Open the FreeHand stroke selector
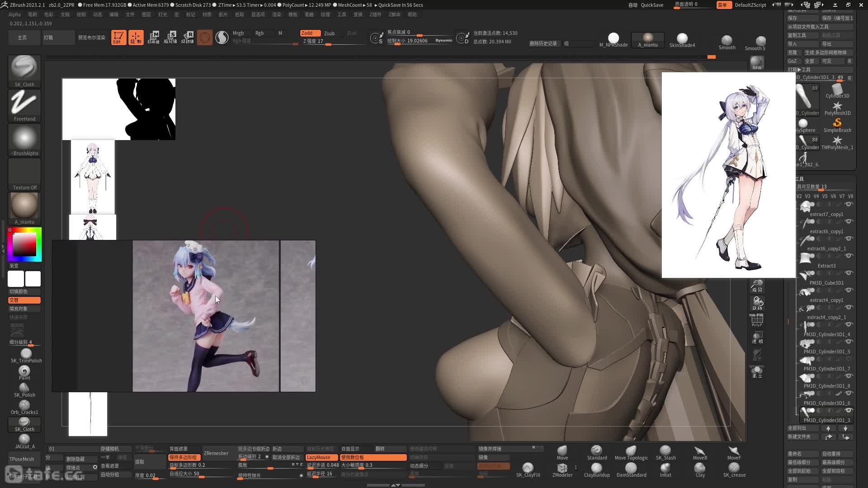 pos(24,106)
